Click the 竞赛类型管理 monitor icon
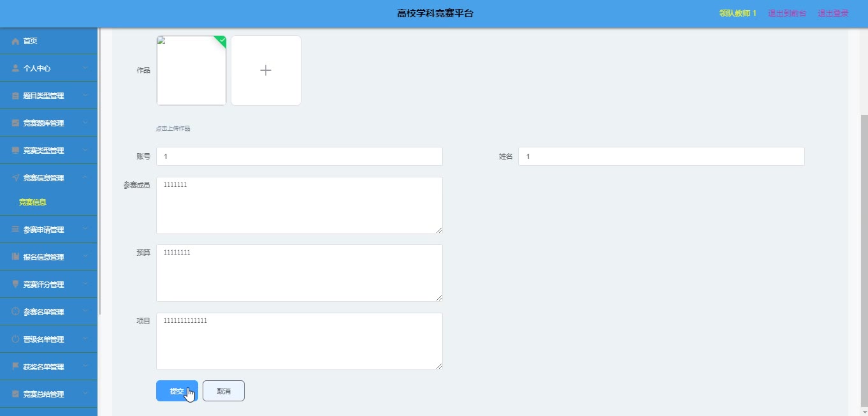868x416 pixels. (x=15, y=151)
